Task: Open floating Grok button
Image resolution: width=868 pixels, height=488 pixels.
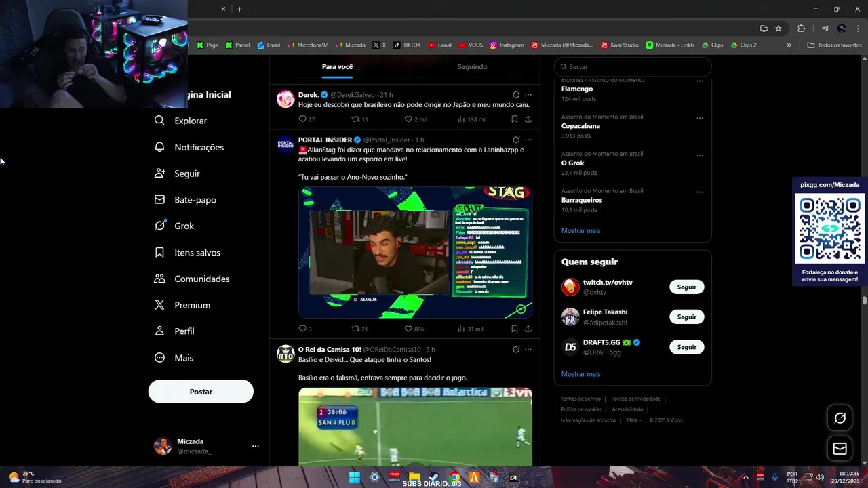Action: [840, 418]
